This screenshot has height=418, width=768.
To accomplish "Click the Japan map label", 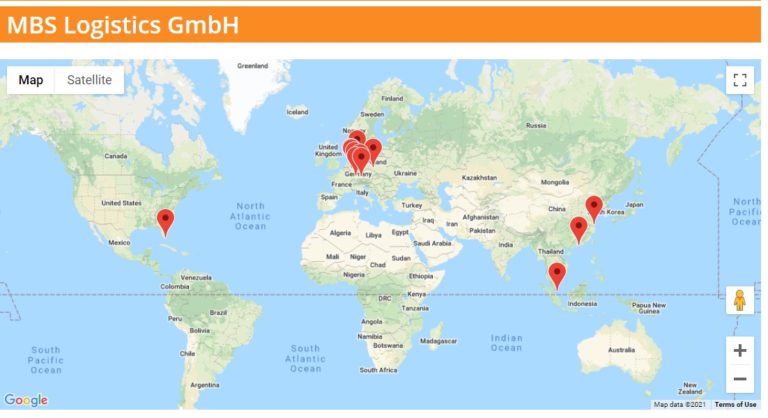I will [634, 205].
